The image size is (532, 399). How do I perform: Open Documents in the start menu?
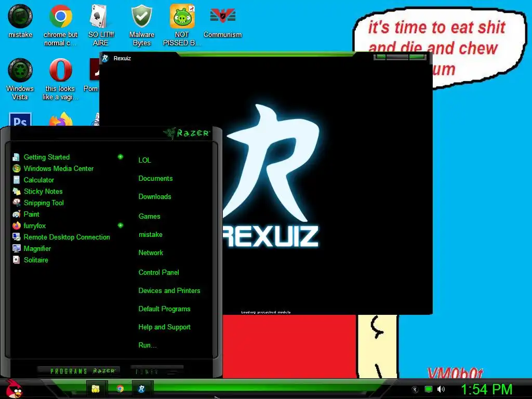(155, 179)
